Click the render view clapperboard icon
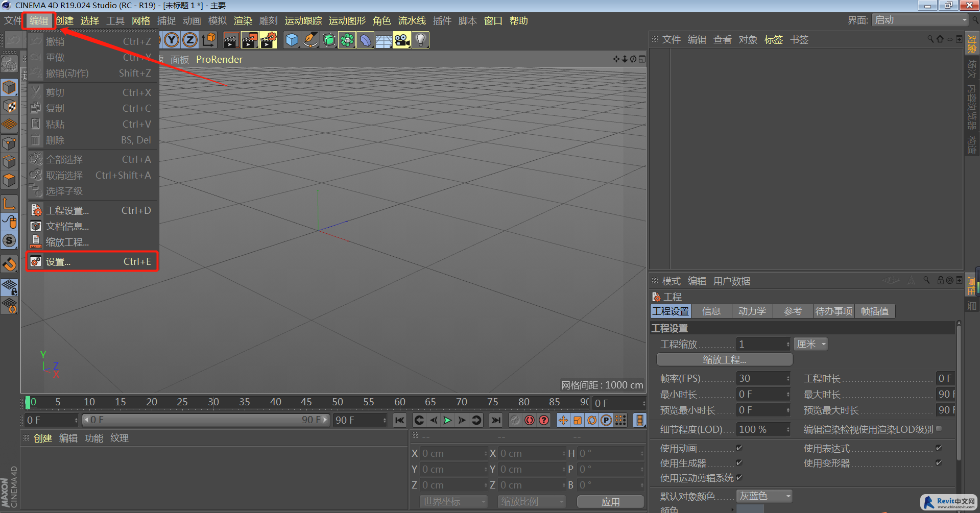Viewport: 980px width, 513px height. (x=231, y=40)
